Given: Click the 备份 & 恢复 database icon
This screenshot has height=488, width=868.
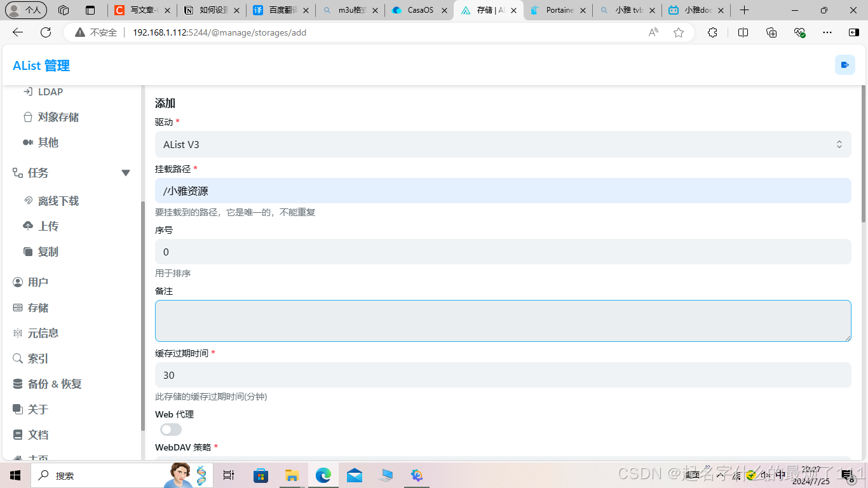Looking at the screenshot, I should click(18, 384).
